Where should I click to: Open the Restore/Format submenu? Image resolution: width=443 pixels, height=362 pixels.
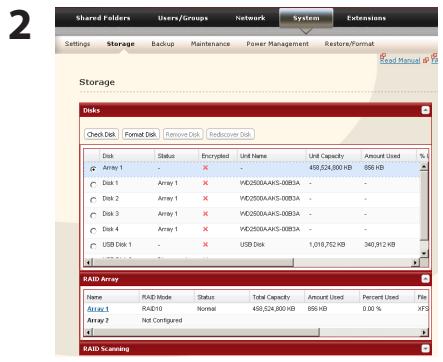tap(349, 44)
